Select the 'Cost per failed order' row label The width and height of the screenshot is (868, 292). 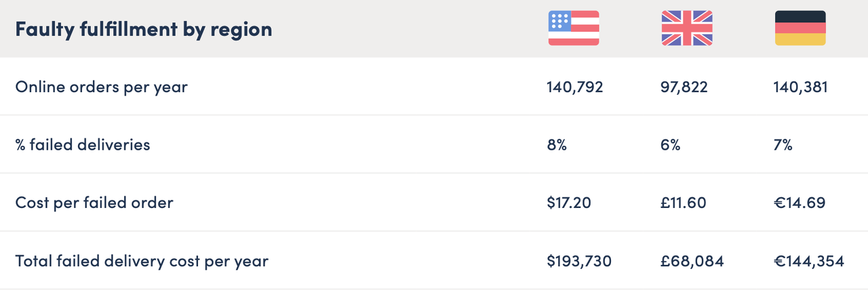pyautogui.click(x=94, y=202)
